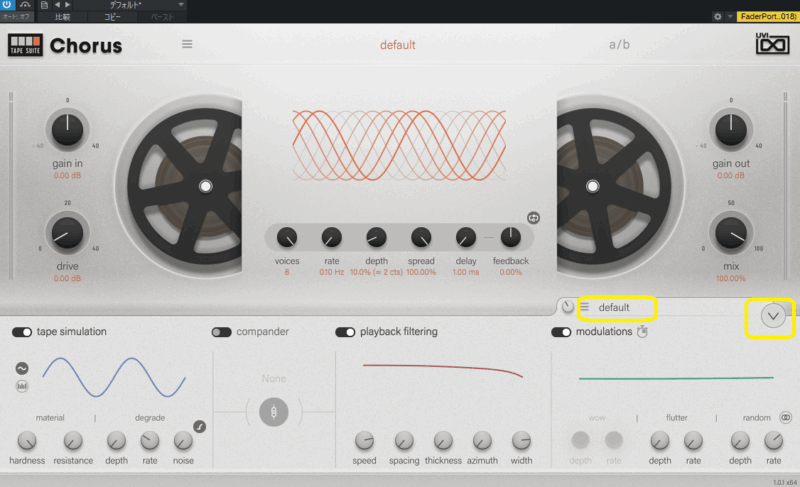Open the gear settings icon in host bar
This screenshot has width=800, height=487.
tap(718, 16)
